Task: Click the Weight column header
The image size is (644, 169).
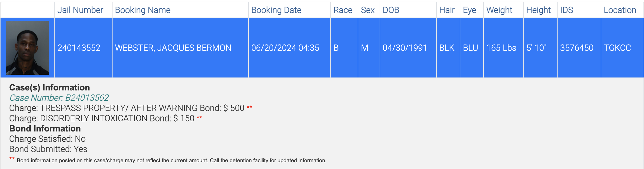Action: point(499,10)
